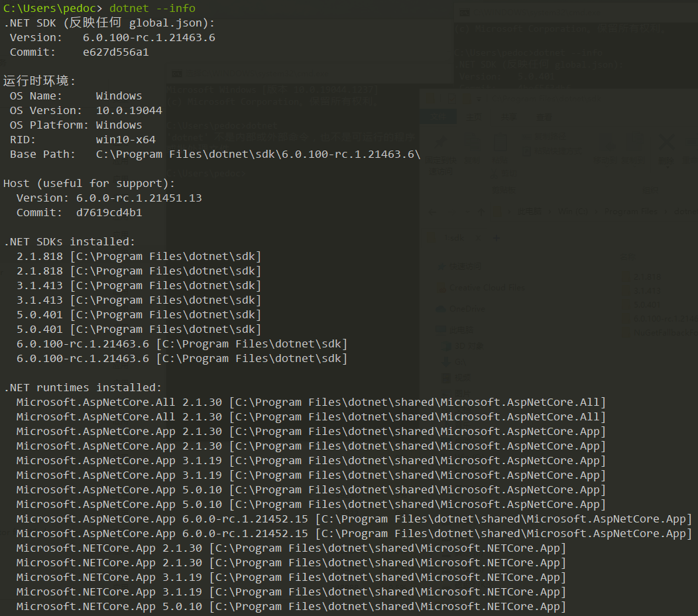Screen dimensions: 698x616
Task: Click the 复制路径 (Copy path) icon
Action: 527,136
